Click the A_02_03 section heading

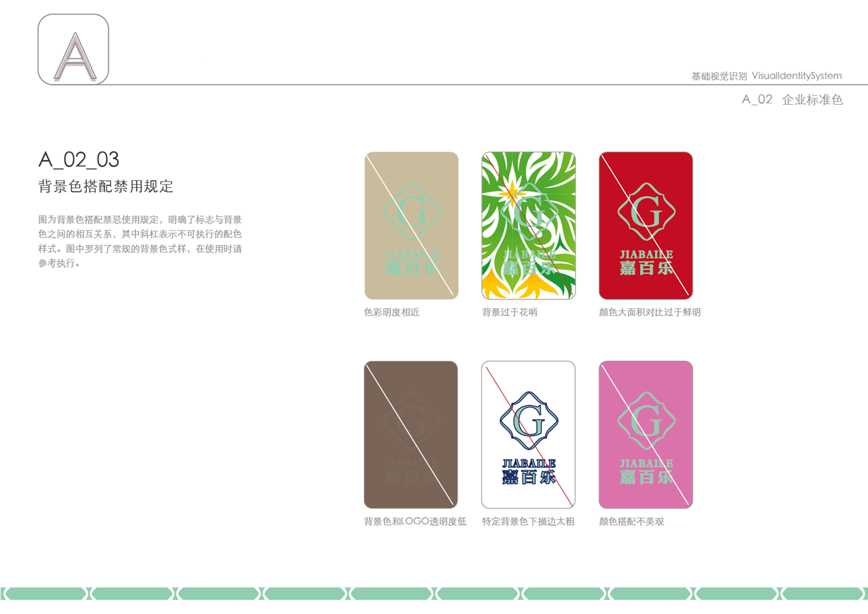79,160
